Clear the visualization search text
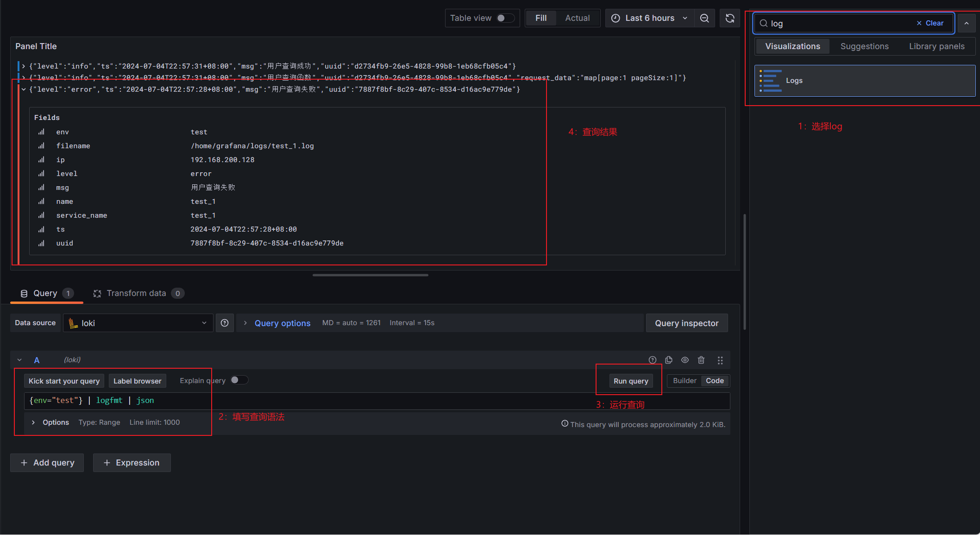Screen dimensions: 980x535 (x=930, y=23)
